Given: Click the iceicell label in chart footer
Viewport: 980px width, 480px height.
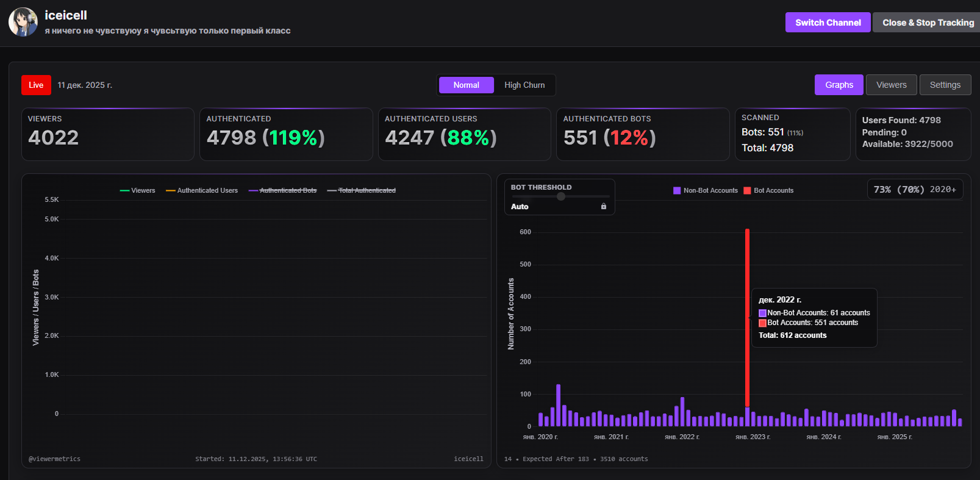Looking at the screenshot, I should 469,459.
